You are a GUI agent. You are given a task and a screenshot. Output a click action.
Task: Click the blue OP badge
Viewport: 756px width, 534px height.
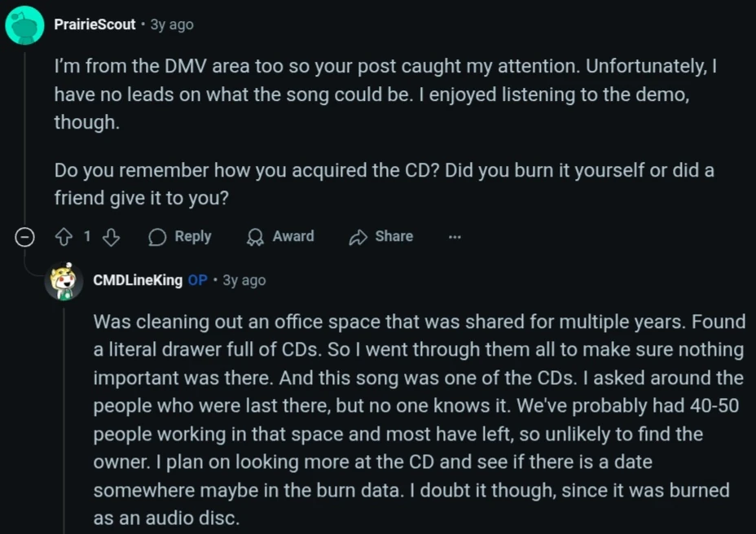tap(197, 280)
